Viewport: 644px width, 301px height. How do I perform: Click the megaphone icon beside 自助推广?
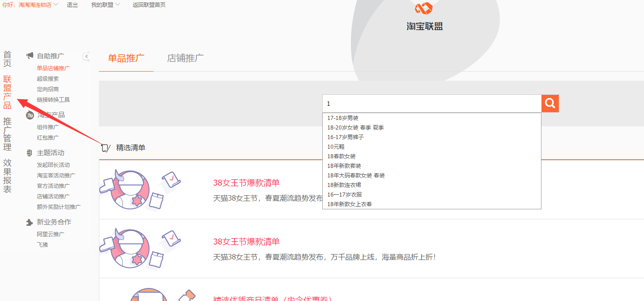30,56
